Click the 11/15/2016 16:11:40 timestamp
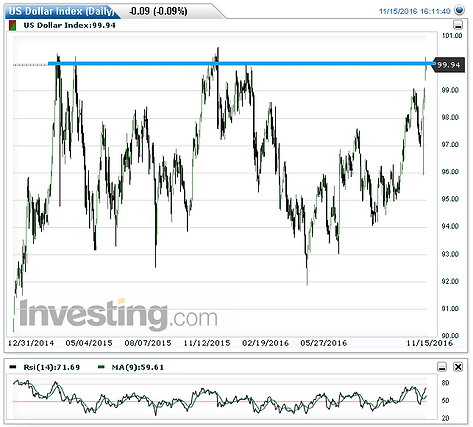The width and height of the screenshot is (473, 427). pos(415,11)
